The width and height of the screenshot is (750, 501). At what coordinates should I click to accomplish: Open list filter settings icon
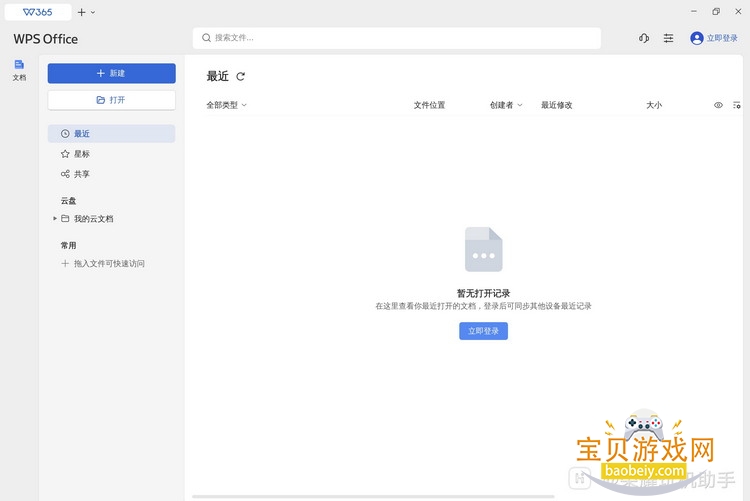(737, 105)
